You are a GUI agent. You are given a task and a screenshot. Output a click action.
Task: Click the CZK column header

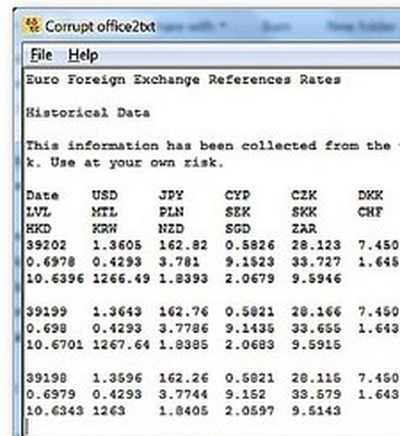(x=304, y=195)
